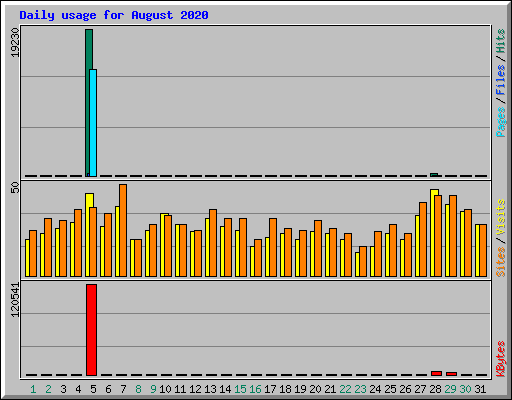Image resolution: width=512 pixels, height=400 pixels.
Task: Click the 'Daily usage for August 2020' title
Action: point(114,15)
